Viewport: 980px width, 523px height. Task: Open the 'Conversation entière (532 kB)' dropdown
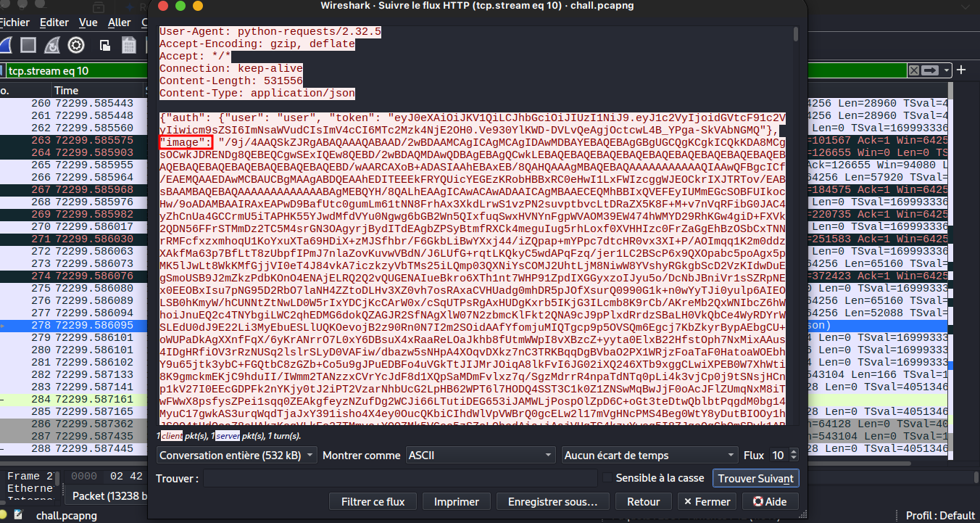236,456
